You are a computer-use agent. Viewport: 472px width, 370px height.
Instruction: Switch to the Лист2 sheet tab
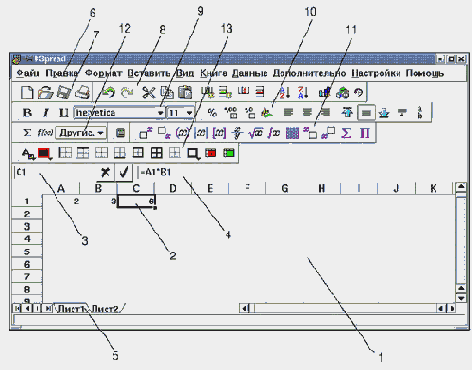pos(105,309)
